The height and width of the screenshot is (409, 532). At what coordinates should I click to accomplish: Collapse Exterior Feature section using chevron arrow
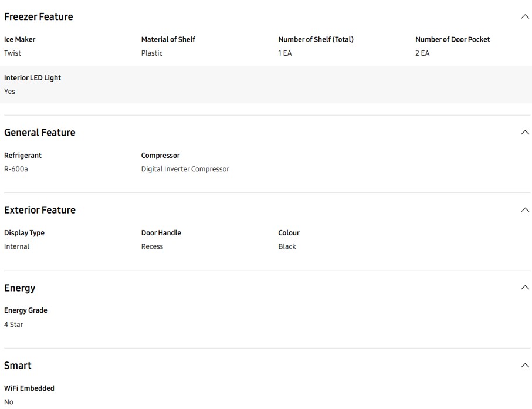(x=524, y=210)
